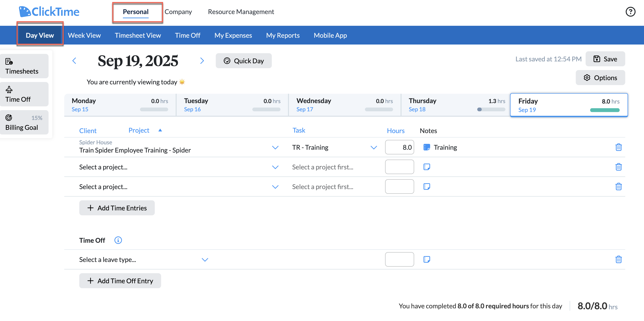
Task: Click hours field on third project row
Action: 399,187
